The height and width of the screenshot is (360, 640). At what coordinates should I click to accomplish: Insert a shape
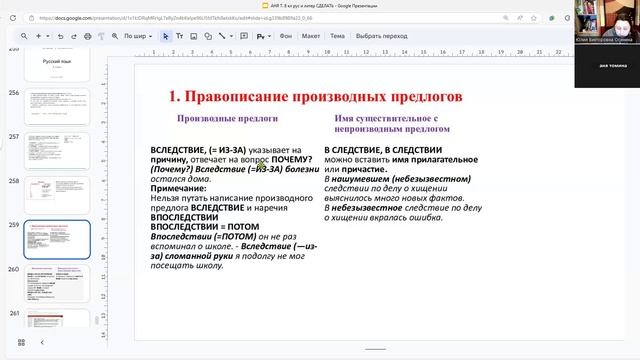[x=208, y=36]
